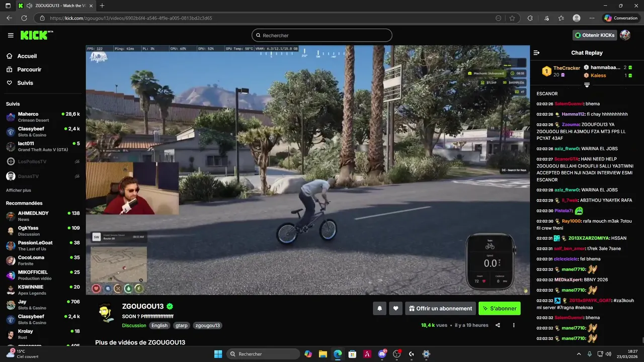Open browser extensions puzzle icon
The height and width of the screenshot is (362, 644).
(530, 18)
